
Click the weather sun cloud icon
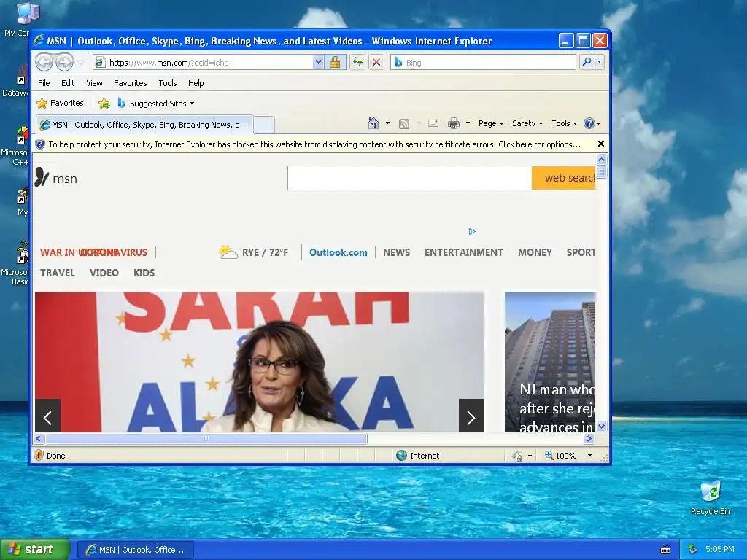(x=228, y=252)
